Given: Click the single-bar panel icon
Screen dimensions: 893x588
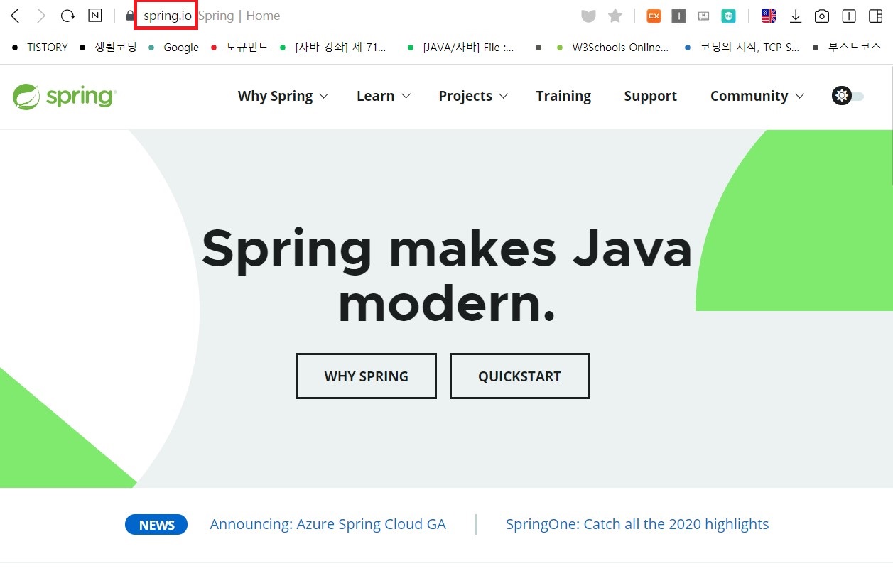Looking at the screenshot, I should click(x=848, y=16).
